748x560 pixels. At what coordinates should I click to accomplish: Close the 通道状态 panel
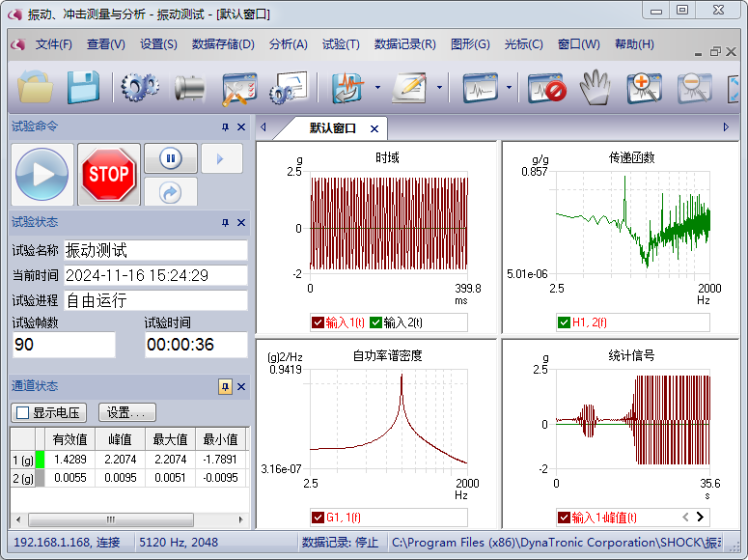point(241,387)
